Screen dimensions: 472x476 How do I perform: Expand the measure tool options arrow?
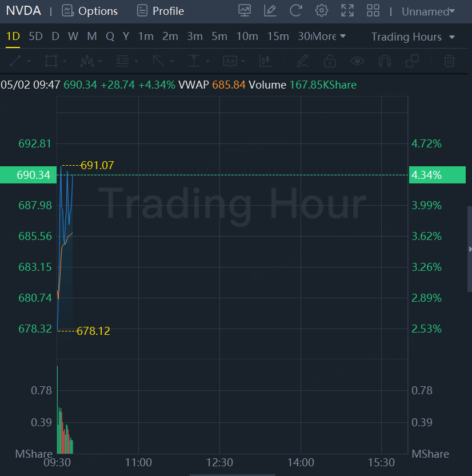tap(207, 61)
